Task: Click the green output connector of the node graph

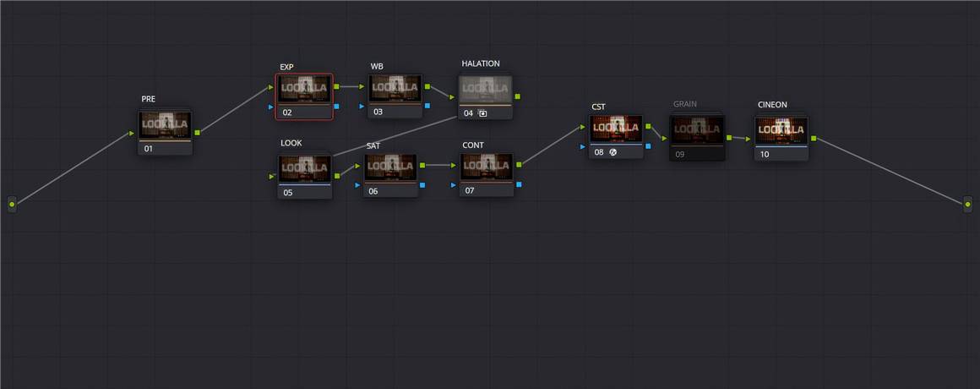Action: point(968,204)
